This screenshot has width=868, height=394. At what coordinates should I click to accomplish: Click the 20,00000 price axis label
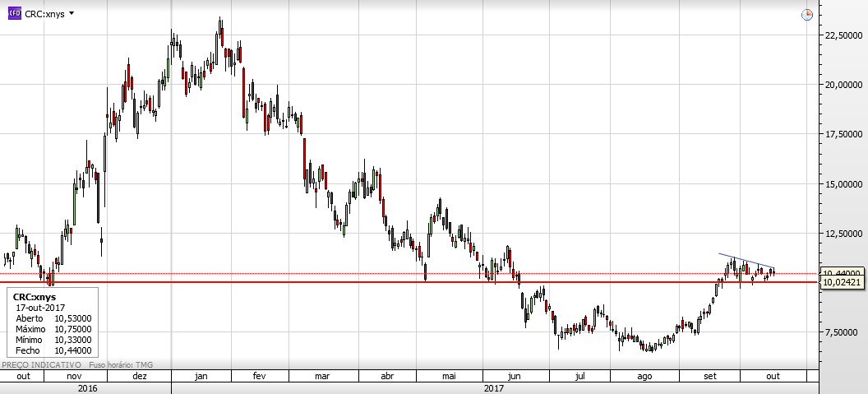click(843, 84)
